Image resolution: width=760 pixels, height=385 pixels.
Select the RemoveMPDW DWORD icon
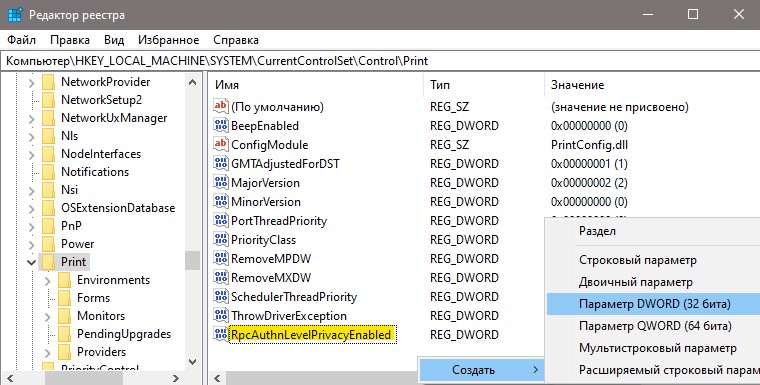click(x=221, y=258)
